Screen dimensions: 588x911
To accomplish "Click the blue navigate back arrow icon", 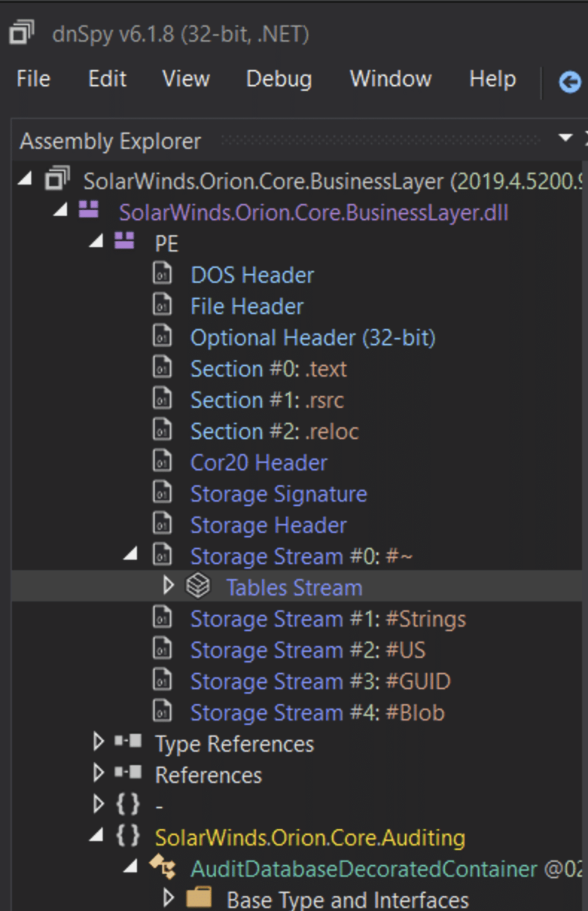I will pyautogui.click(x=570, y=81).
